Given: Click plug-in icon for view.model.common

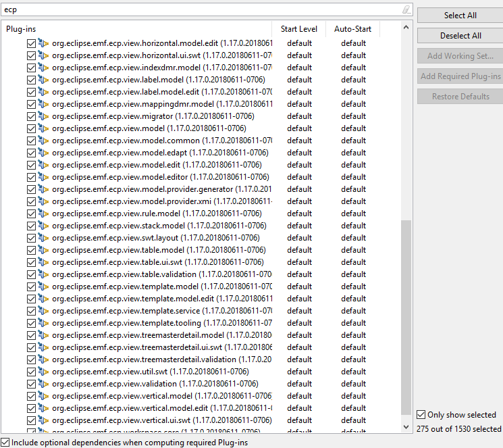Looking at the screenshot, I should point(43,141).
